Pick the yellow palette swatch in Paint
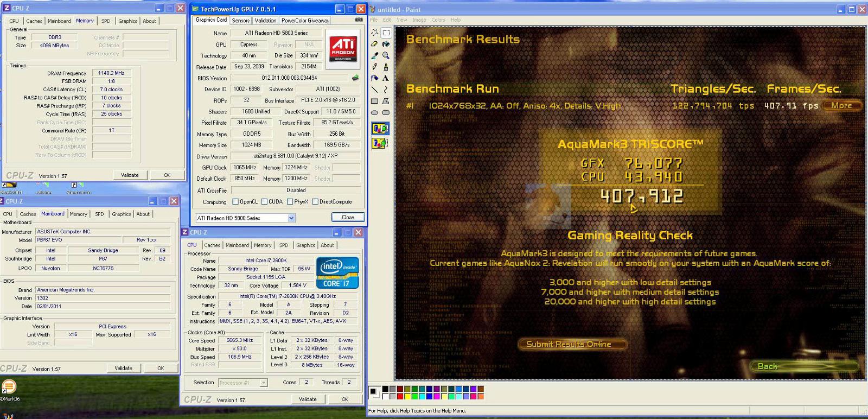Screen dimensions: 868x419 407,396
